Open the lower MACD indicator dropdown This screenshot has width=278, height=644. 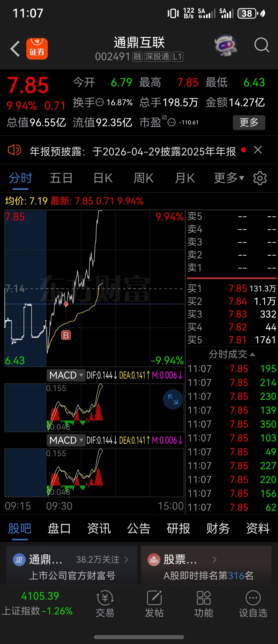click(66, 440)
